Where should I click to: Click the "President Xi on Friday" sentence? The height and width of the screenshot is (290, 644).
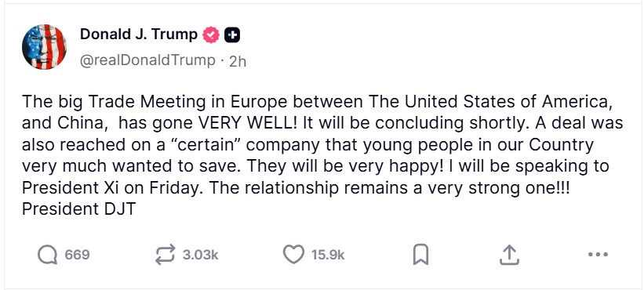[x=112, y=188]
